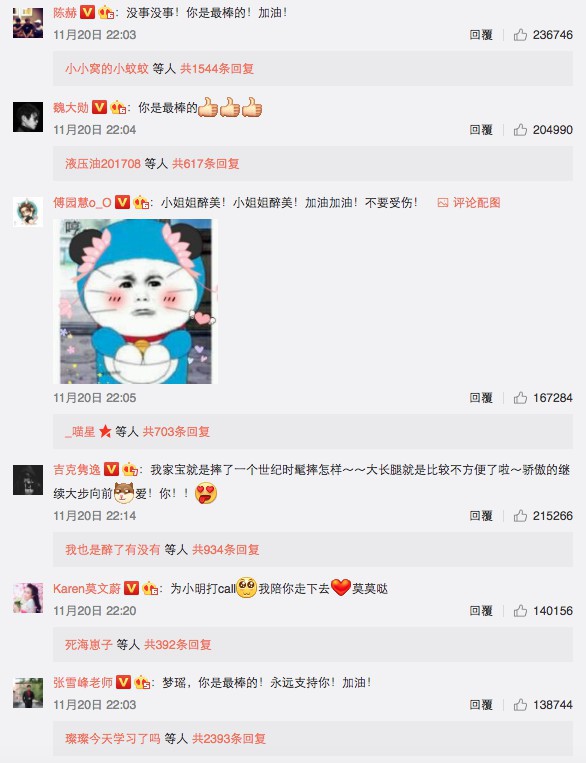Tap thumbs-up on Karen莫文蔚's comment
Image resolution: width=586 pixels, height=763 pixels.
pyautogui.click(x=520, y=610)
